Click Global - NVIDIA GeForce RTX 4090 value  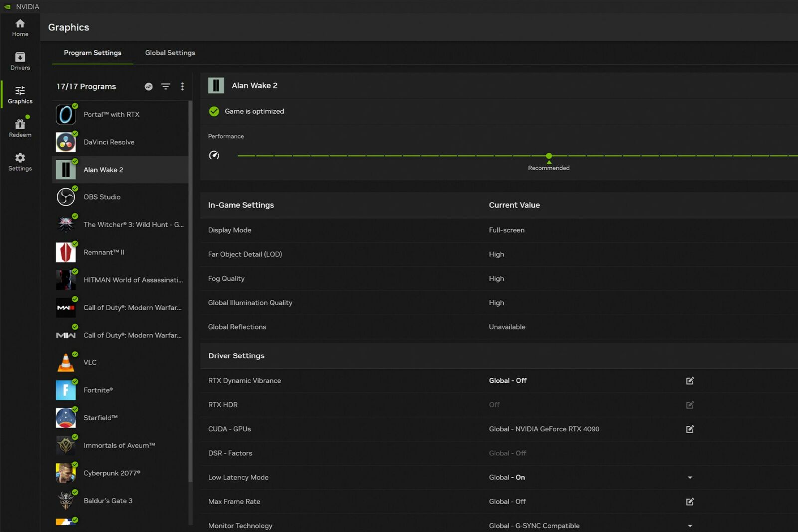(544, 429)
